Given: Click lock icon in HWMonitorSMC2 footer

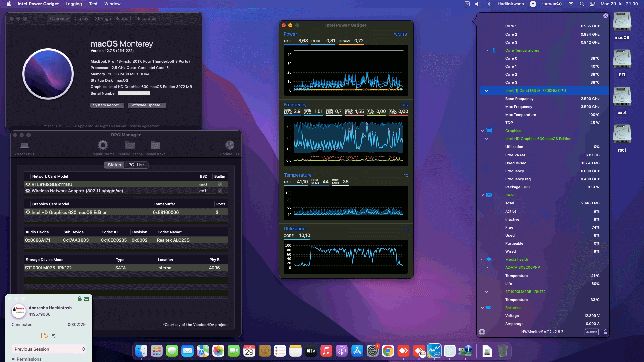Looking at the screenshot, I should click(605, 332).
